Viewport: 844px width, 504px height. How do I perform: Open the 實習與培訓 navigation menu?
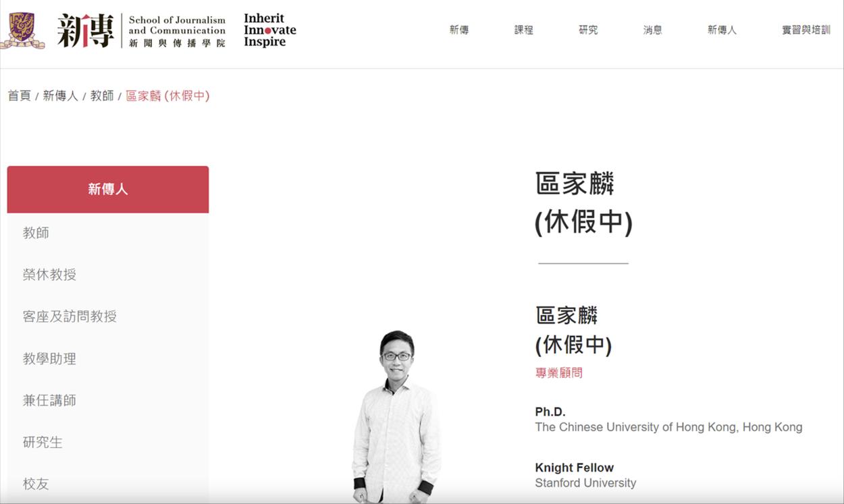(806, 30)
